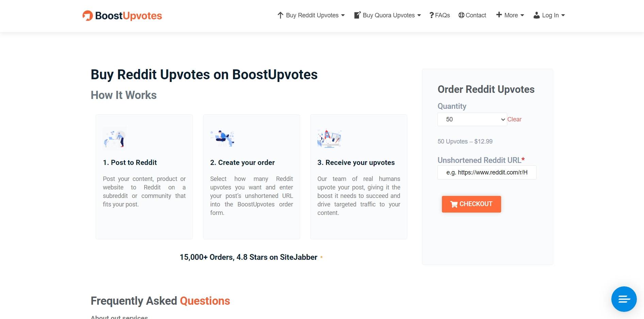Expand the Buy Reddit Upvotes dropdown arrow
The height and width of the screenshot is (319, 644).
coord(343,15)
